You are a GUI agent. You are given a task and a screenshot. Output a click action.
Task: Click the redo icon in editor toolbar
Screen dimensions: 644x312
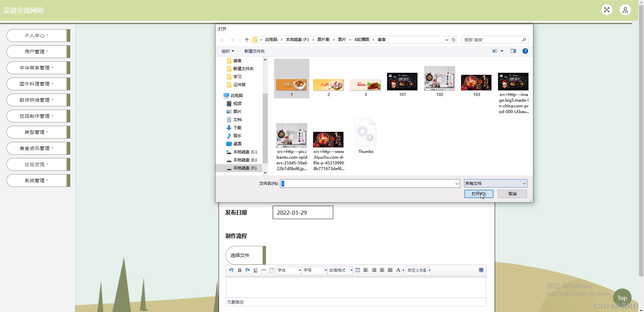(248, 270)
